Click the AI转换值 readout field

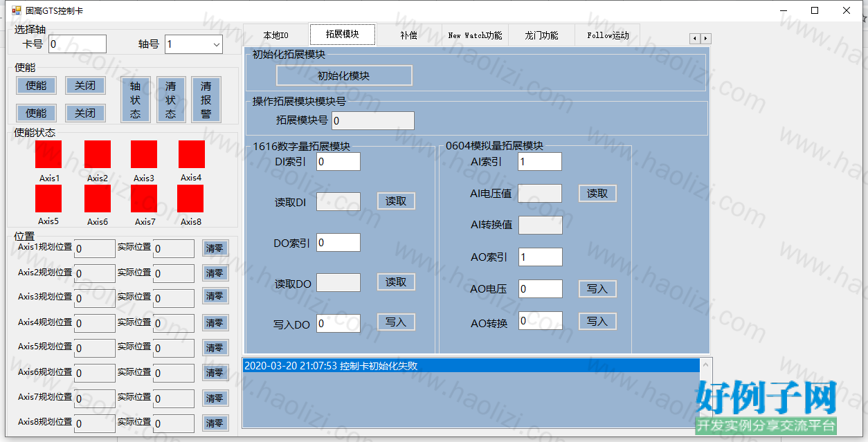click(541, 225)
